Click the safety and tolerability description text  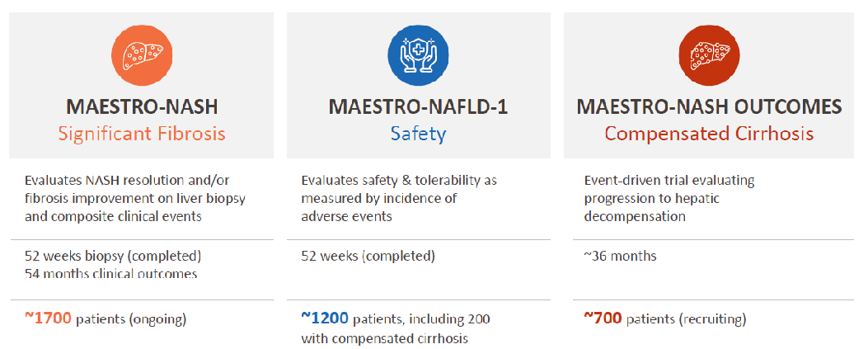[x=399, y=198]
